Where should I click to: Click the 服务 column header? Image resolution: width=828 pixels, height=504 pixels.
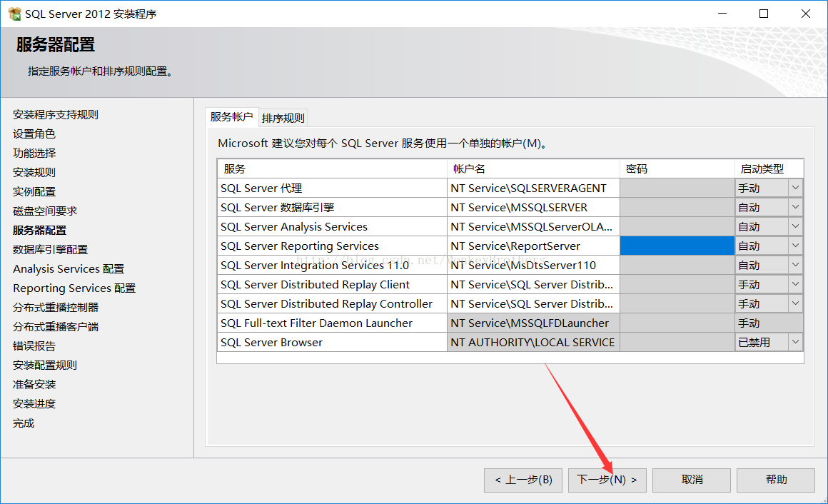click(332, 168)
